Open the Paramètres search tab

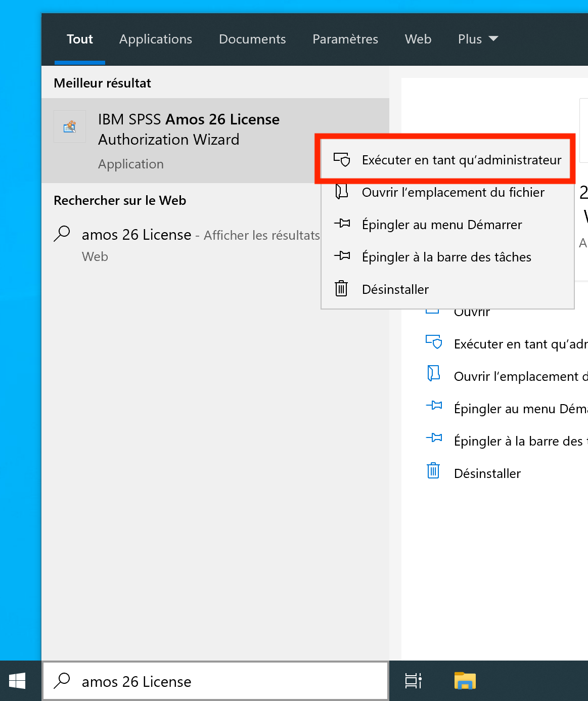(345, 39)
